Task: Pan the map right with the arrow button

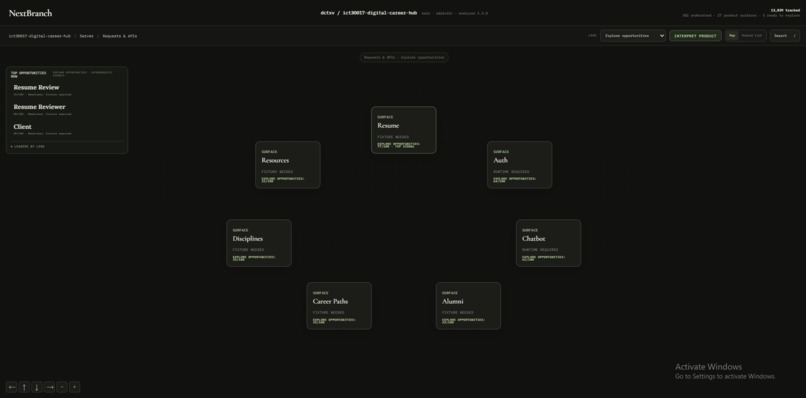Action: pyautogui.click(x=49, y=387)
